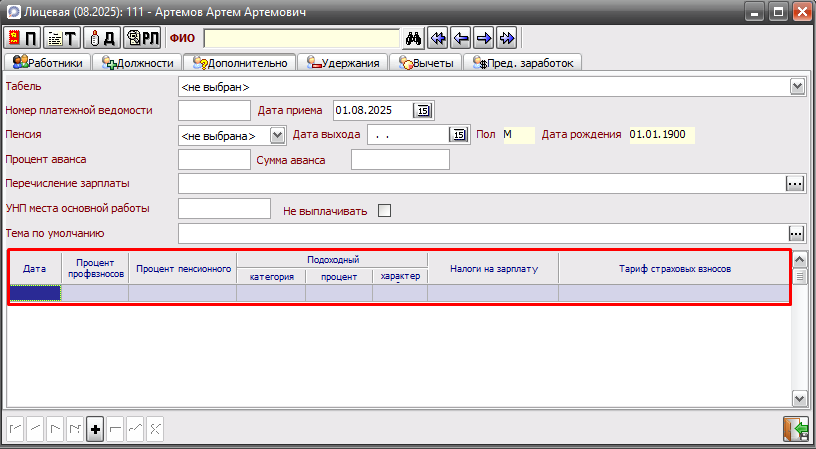Switch to the Работники tab
The height and width of the screenshot is (449, 816).
pyautogui.click(x=50, y=63)
